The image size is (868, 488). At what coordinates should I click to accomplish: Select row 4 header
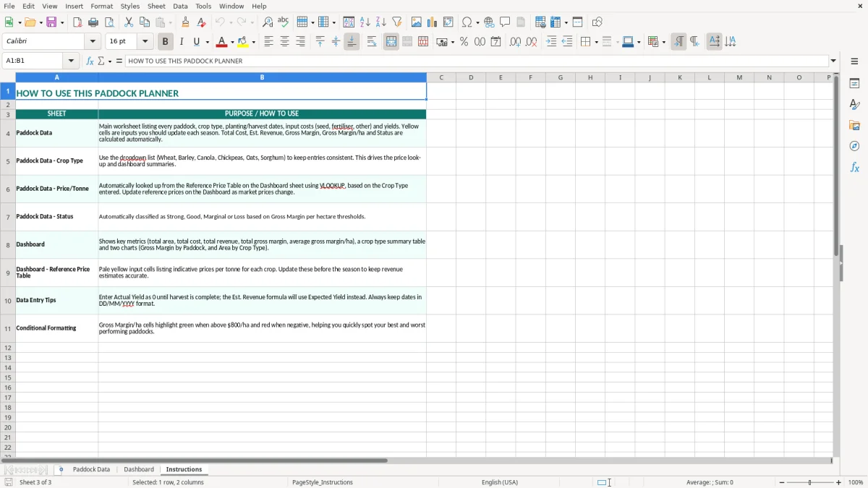point(8,133)
